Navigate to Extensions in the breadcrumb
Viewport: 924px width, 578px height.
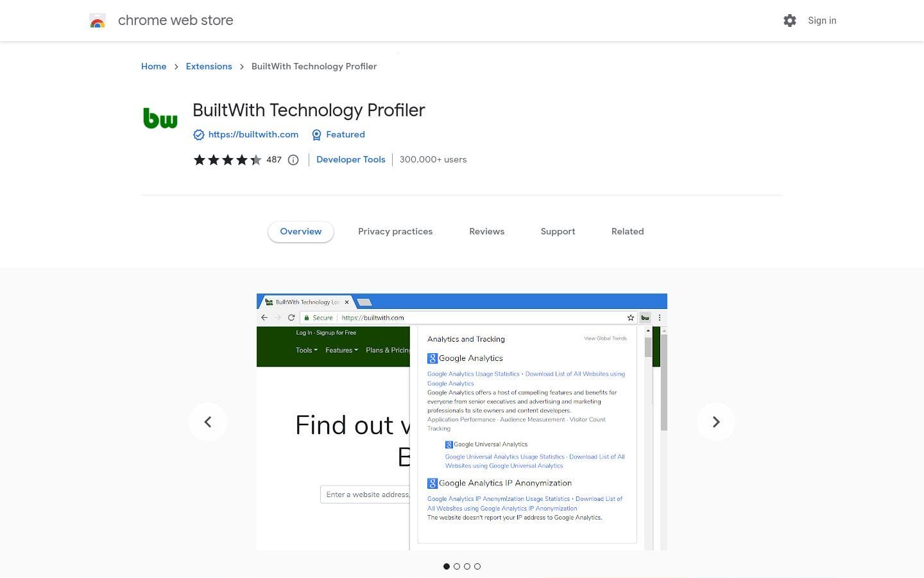209,66
